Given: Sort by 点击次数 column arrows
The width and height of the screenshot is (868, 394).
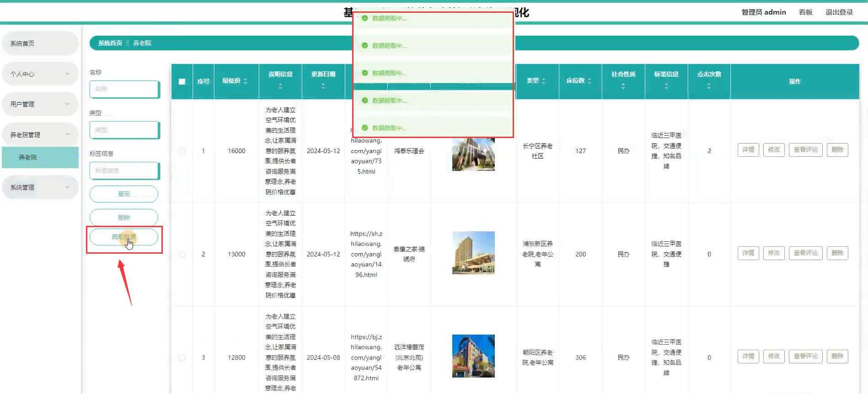Looking at the screenshot, I should [709, 86].
